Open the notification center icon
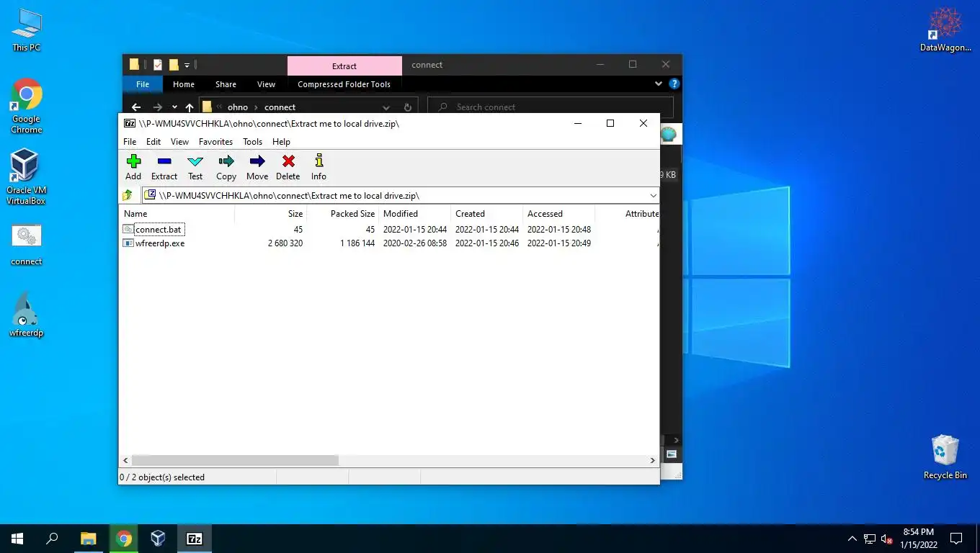The height and width of the screenshot is (553, 980). (x=956, y=539)
